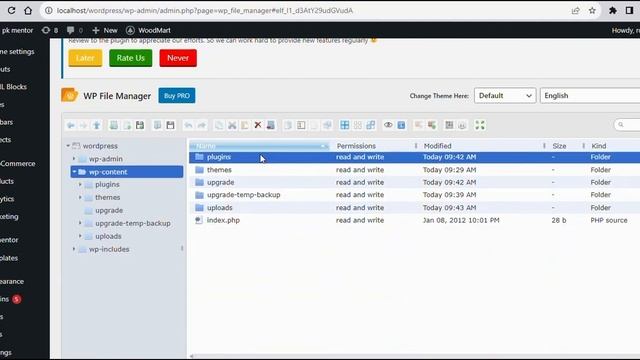This screenshot has width=640, height=360.
Task: Click the Redo toolbar icon
Action: [202, 125]
